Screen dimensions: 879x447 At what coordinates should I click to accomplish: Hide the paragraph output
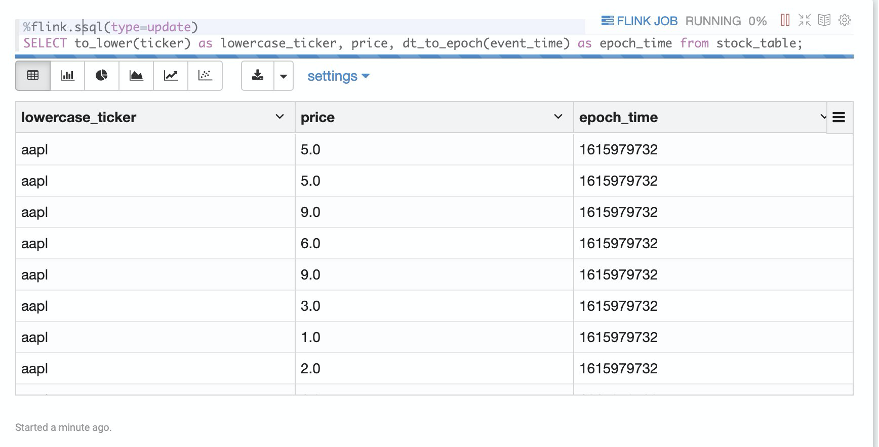click(824, 20)
